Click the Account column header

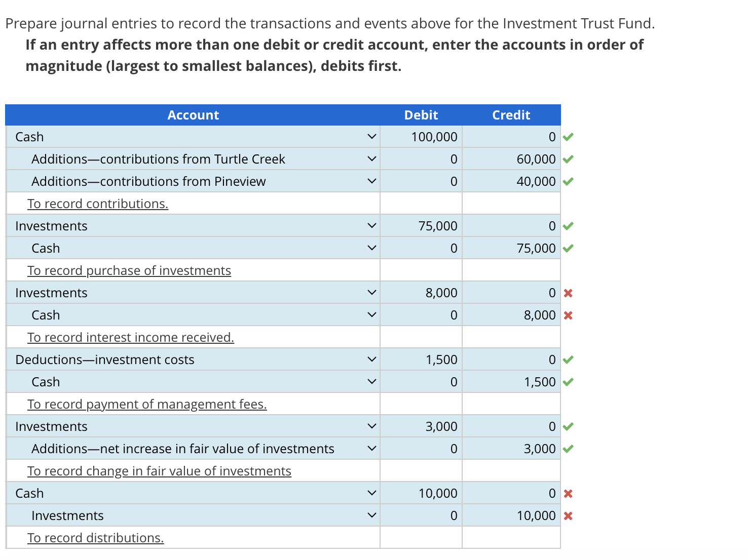click(193, 115)
